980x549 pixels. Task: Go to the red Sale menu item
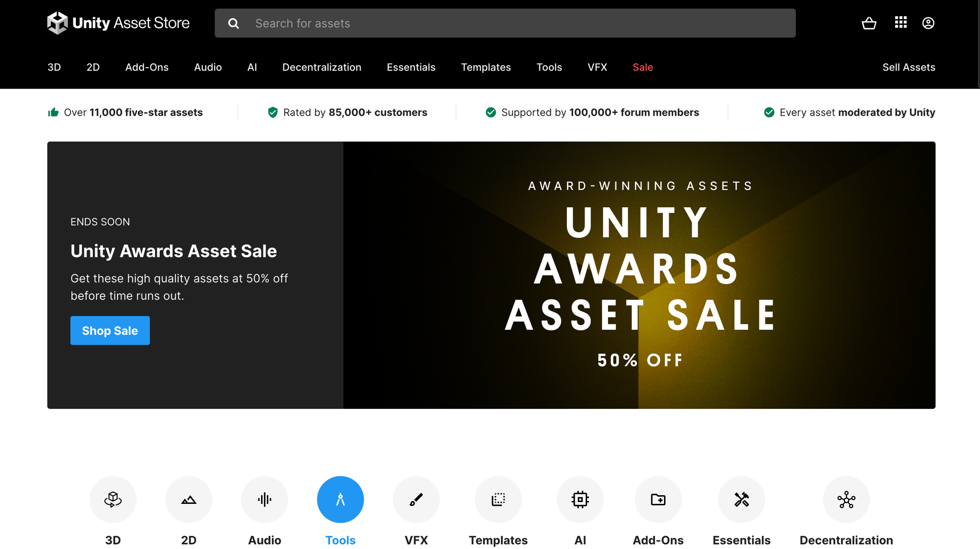tap(643, 67)
